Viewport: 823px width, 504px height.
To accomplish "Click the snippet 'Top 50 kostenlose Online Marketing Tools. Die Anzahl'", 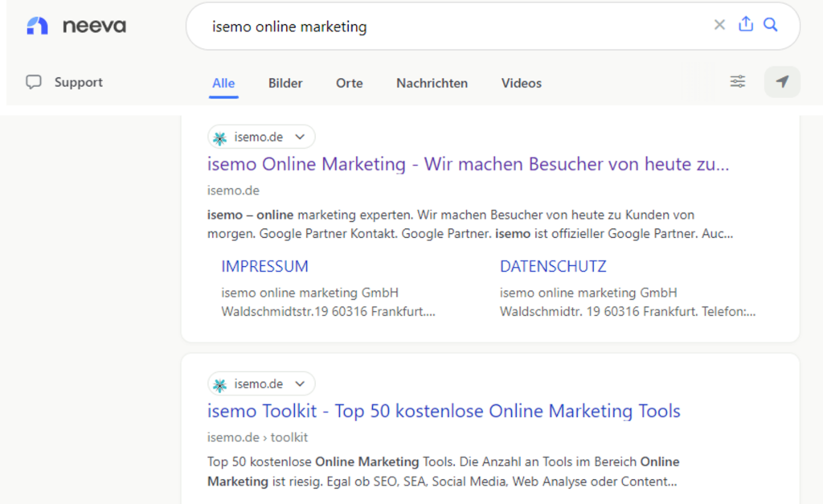I will tap(444, 472).
